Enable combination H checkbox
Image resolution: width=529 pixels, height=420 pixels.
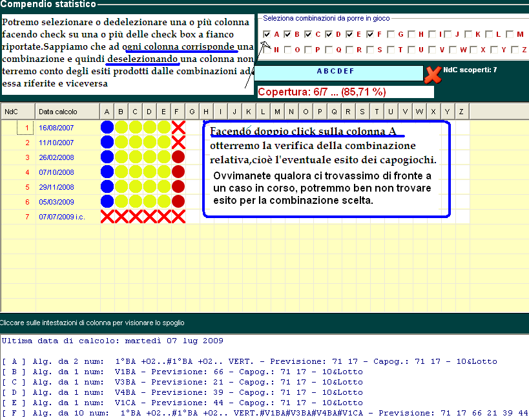pyautogui.click(x=411, y=34)
